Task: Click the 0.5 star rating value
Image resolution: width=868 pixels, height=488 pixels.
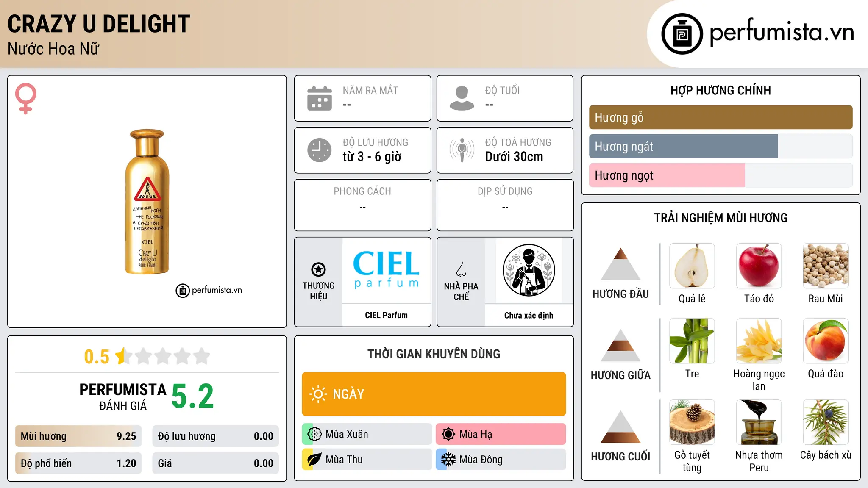Action: (97, 357)
